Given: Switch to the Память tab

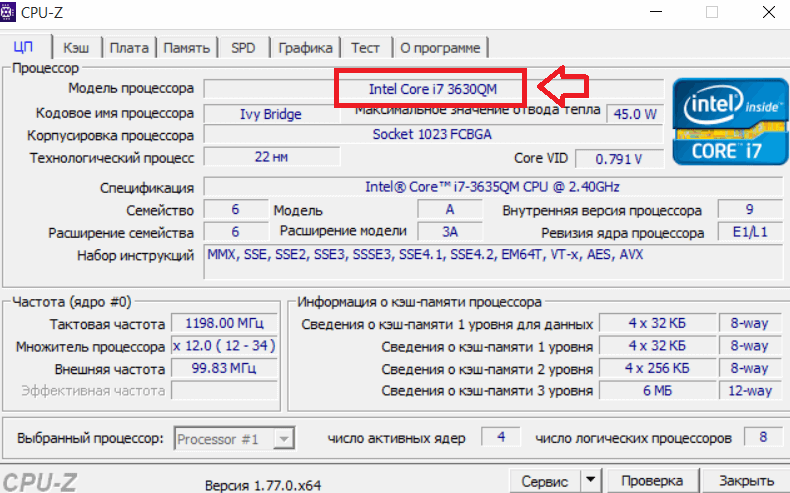Looking at the screenshot, I should click(186, 48).
